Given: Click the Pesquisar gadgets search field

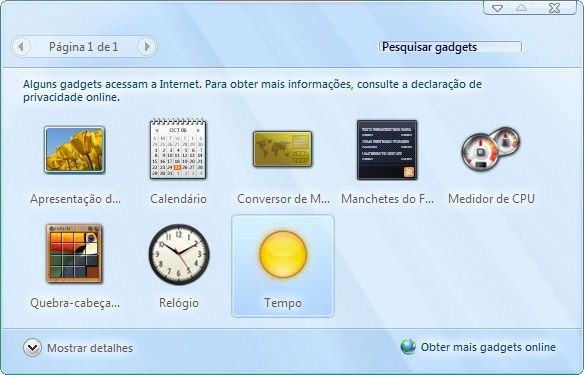Looking at the screenshot, I should click(x=450, y=47).
